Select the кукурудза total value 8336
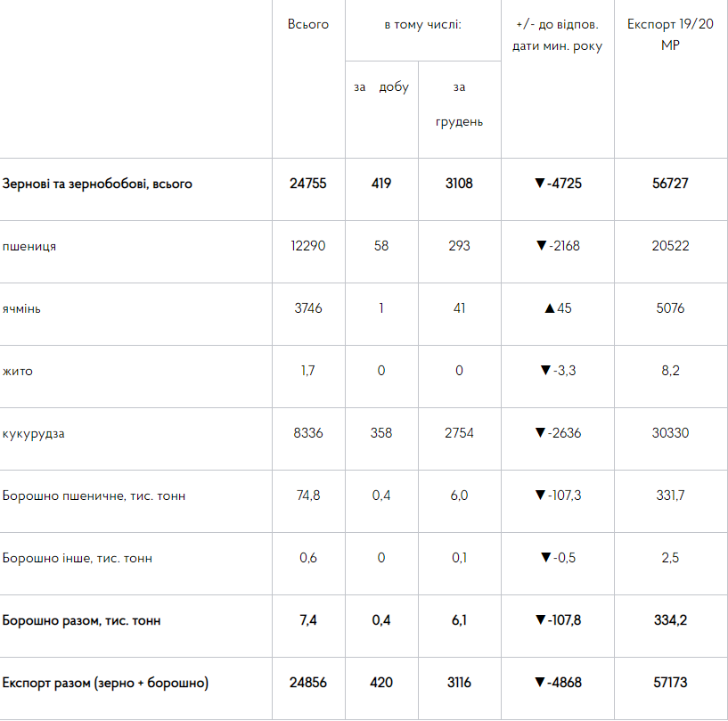The width and height of the screenshot is (728, 721). click(x=308, y=433)
